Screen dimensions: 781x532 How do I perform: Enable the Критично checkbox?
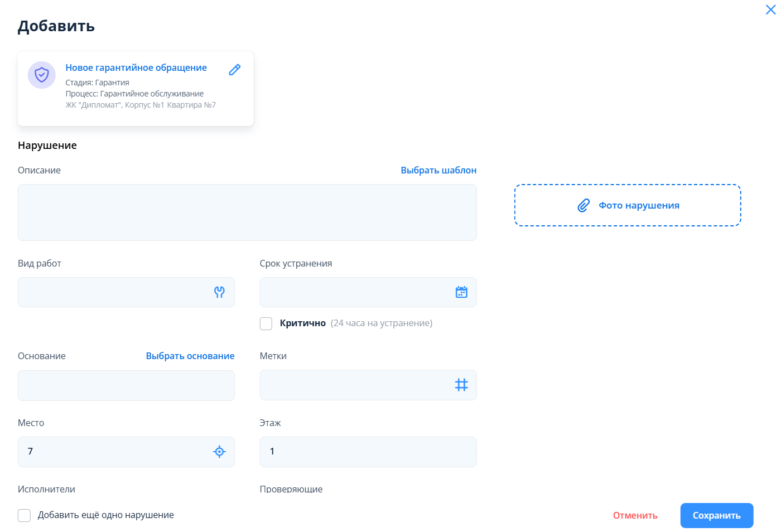click(x=266, y=323)
